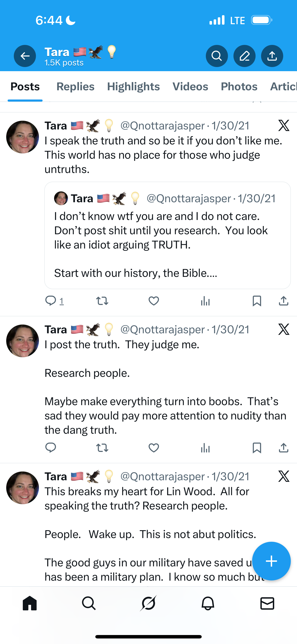This screenshot has height=644, width=297.
Task: Share the "I post the truth" post
Action: pyautogui.click(x=283, y=448)
